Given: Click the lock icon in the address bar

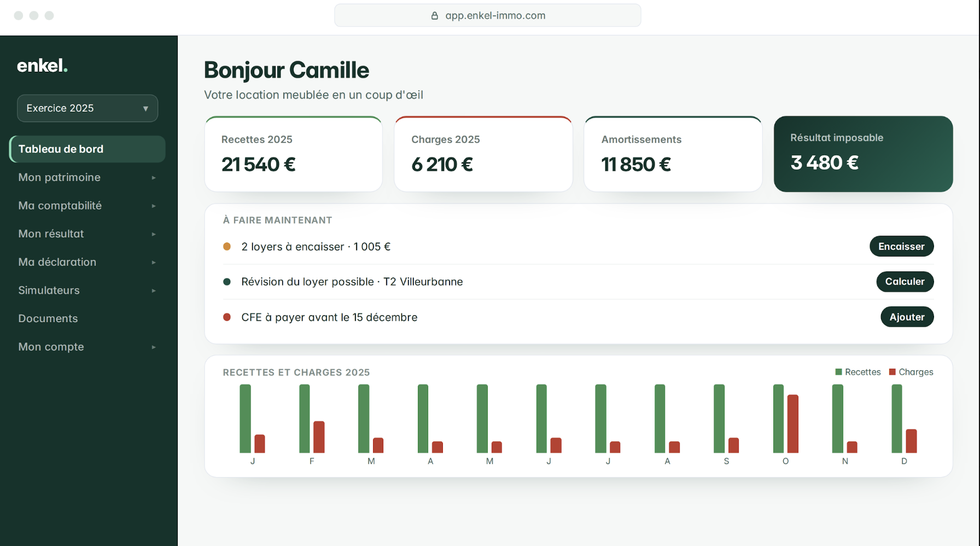Looking at the screenshot, I should tap(435, 16).
